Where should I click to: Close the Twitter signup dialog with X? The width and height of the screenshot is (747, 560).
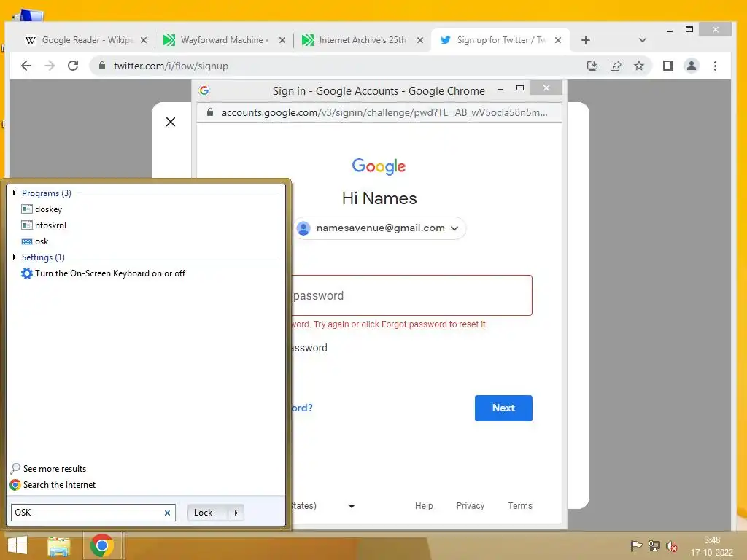[171, 122]
